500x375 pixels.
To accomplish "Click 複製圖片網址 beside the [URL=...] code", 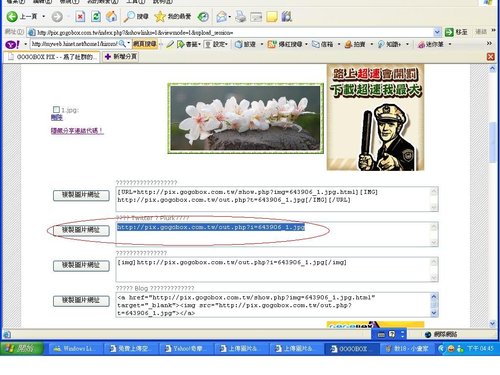I will [81, 195].
